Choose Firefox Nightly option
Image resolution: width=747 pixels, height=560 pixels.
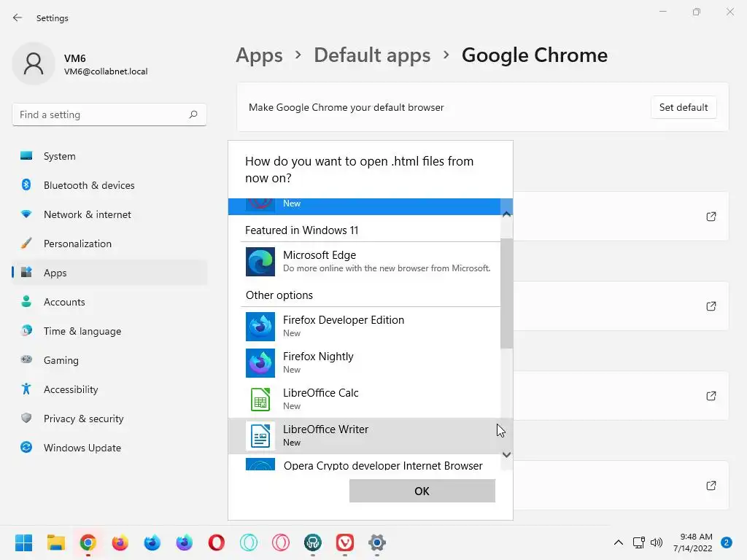click(365, 363)
